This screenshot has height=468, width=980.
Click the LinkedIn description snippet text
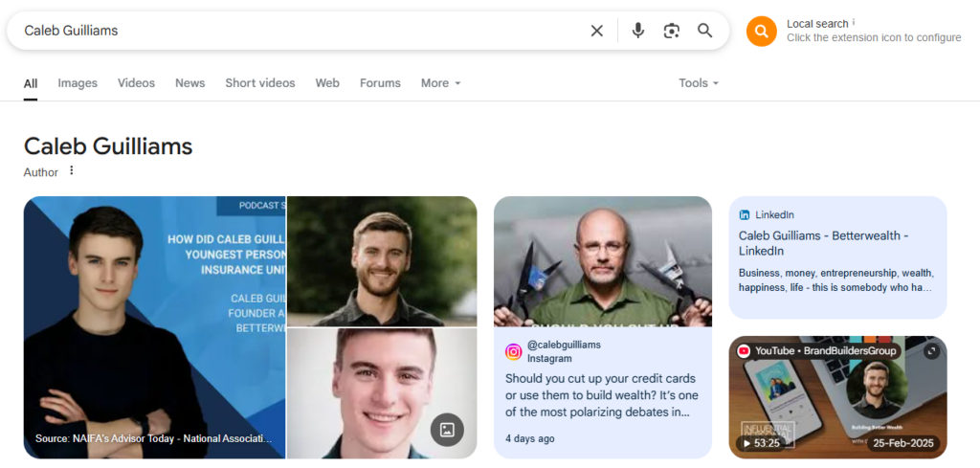[835, 280]
